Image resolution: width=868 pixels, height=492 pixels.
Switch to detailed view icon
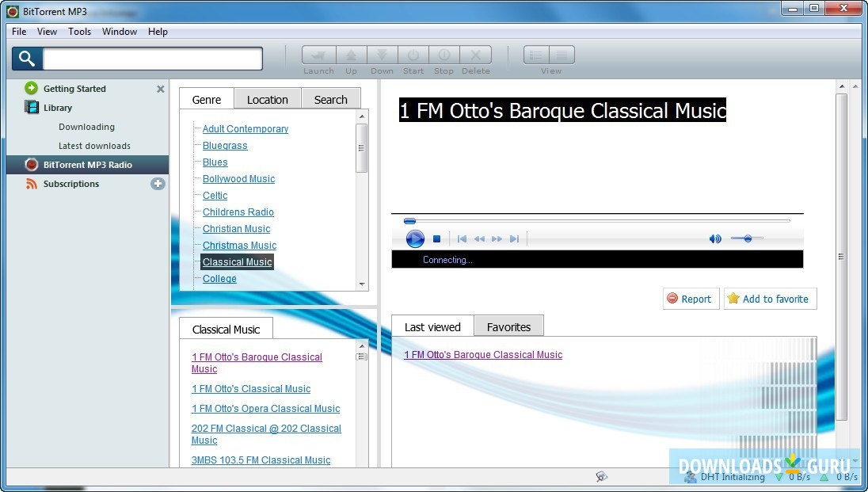[562, 55]
